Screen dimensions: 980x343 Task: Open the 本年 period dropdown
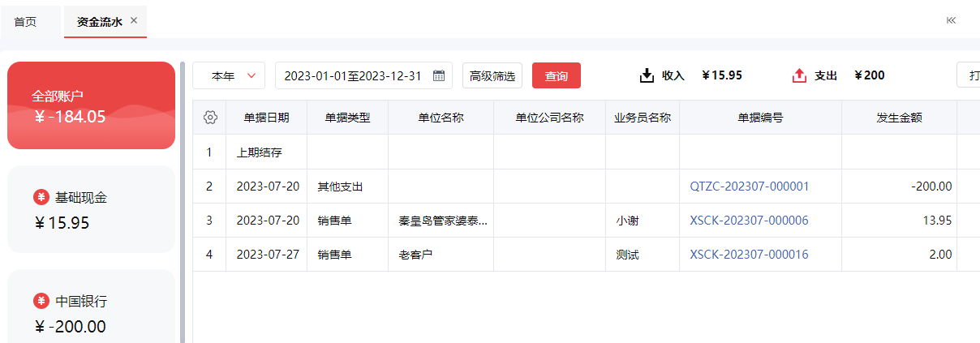click(229, 75)
